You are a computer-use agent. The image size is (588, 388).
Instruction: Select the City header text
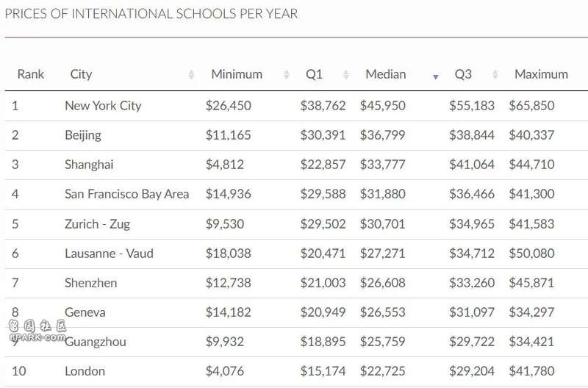tap(81, 74)
